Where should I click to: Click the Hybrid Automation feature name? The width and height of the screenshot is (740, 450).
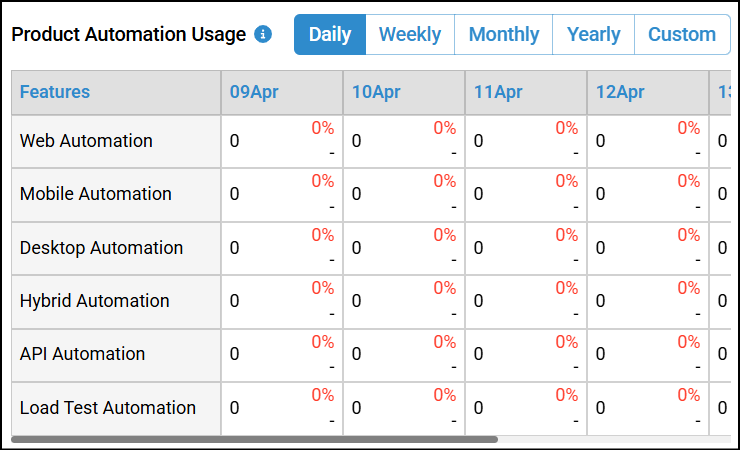click(95, 301)
